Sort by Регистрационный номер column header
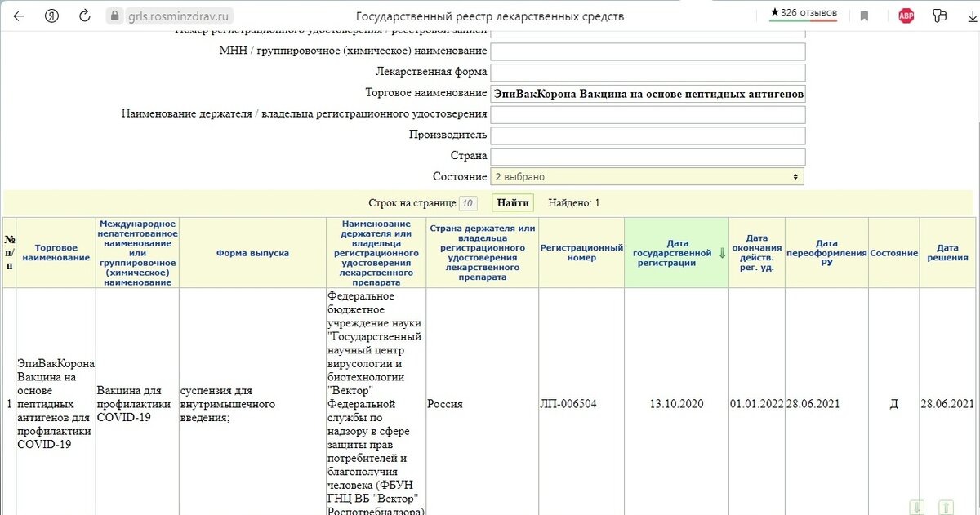980x515 pixels. (x=581, y=253)
